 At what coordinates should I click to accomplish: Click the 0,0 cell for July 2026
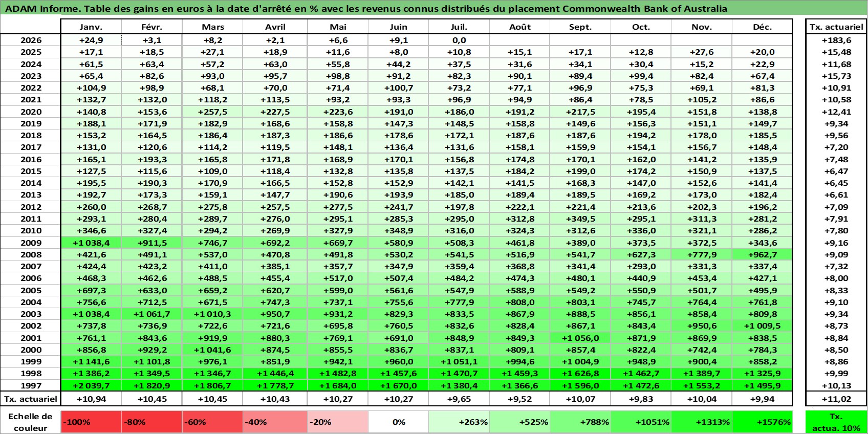[x=459, y=40]
